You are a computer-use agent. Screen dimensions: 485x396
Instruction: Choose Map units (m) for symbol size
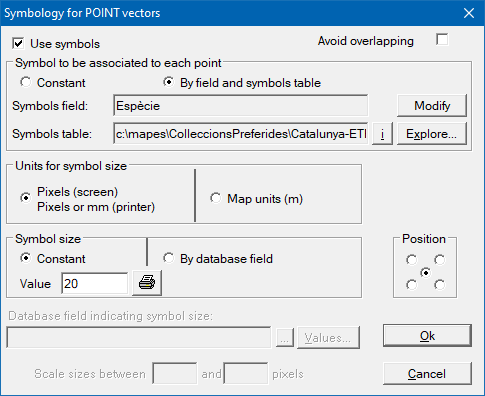[x=215, y=198]
